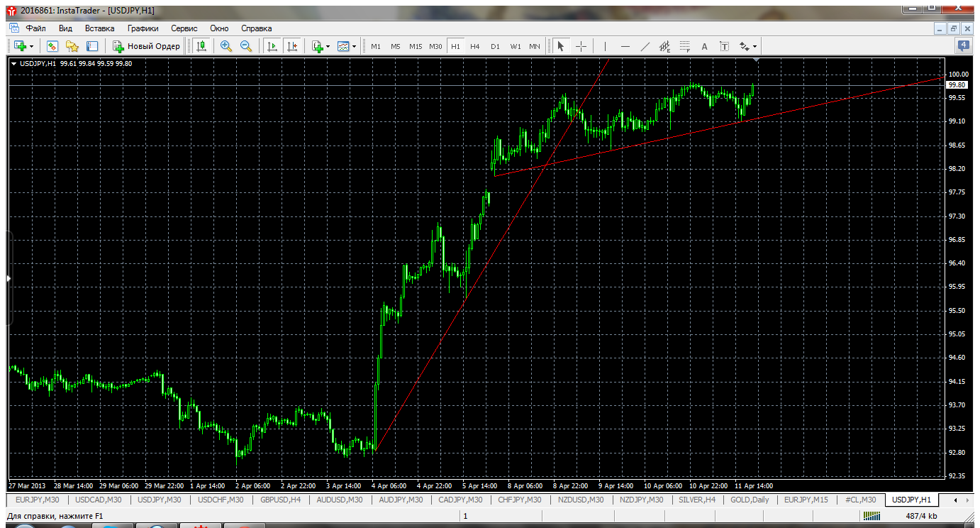Click the Новый Ордер button
The height and width of the screenshot is (528, 980).
click(147, 46)
